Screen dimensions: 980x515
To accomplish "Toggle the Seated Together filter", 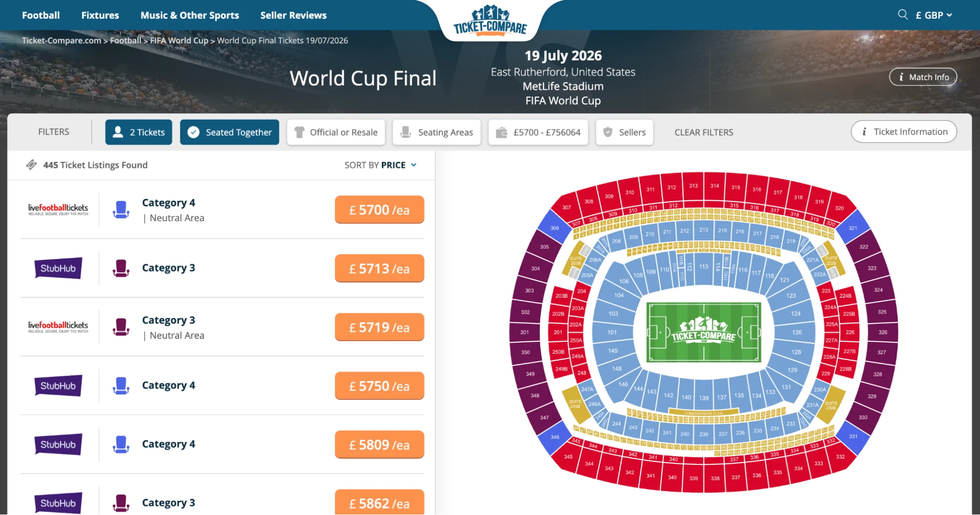I will pyautogui.click(x=229, y=132).
